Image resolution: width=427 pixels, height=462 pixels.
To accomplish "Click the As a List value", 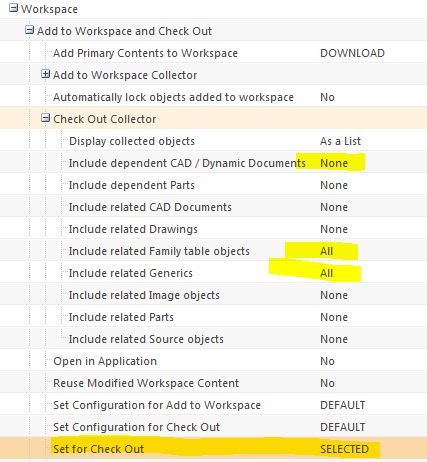I will [x=340, y=141].
